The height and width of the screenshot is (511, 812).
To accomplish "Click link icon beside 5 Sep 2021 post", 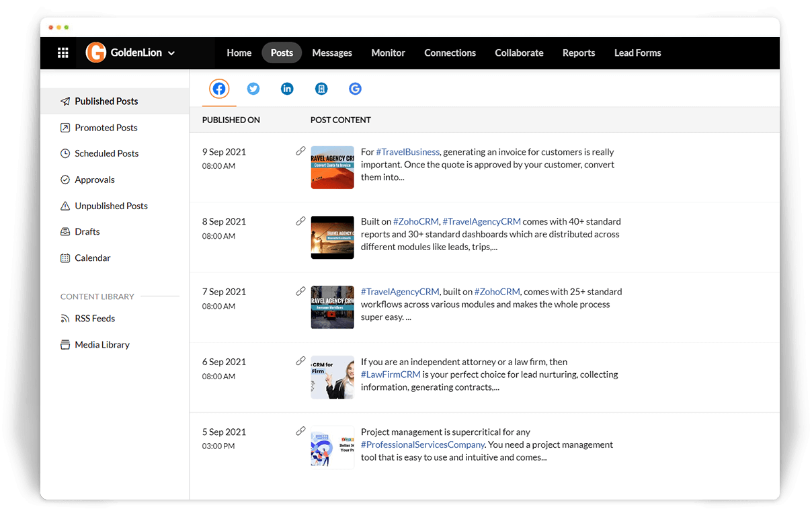I will 300,431.
